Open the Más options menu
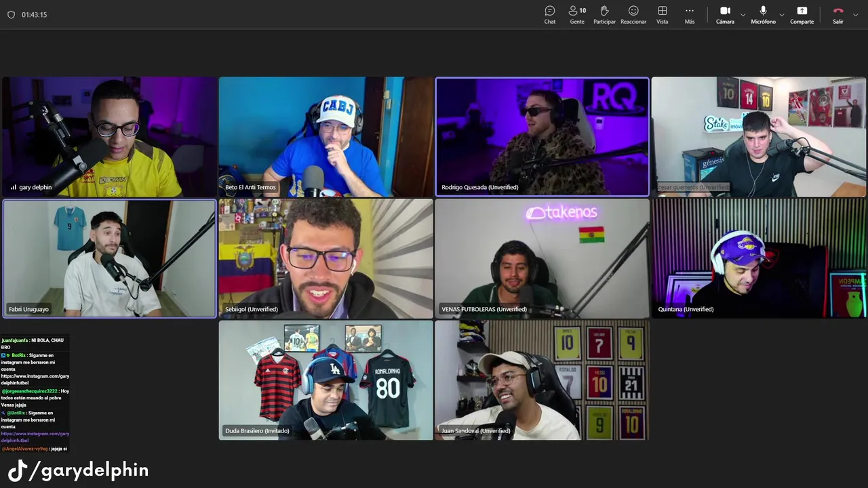The height and width of the screenshot is (488, 868). point(690,15)
